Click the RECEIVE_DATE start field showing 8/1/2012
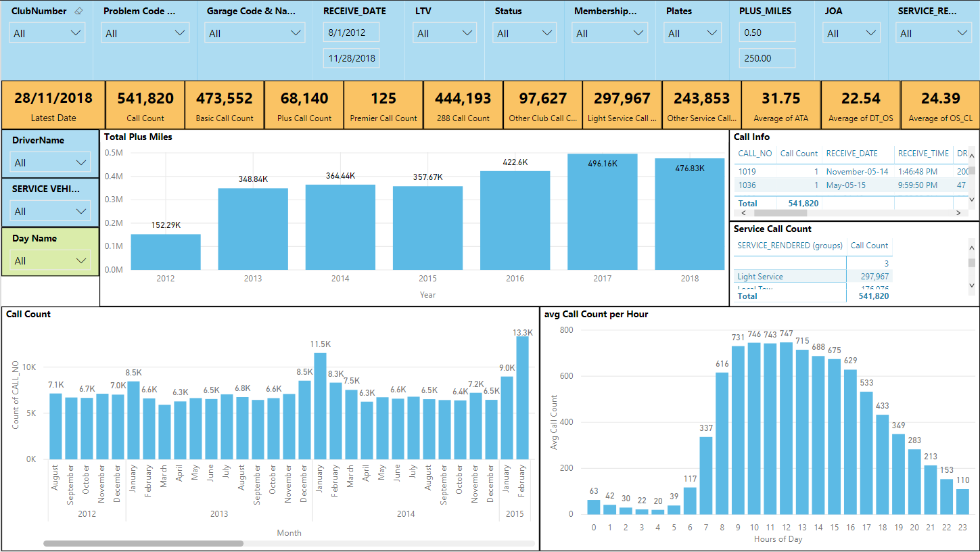Screen dimensions: 980x552 [x=351, y=32]
